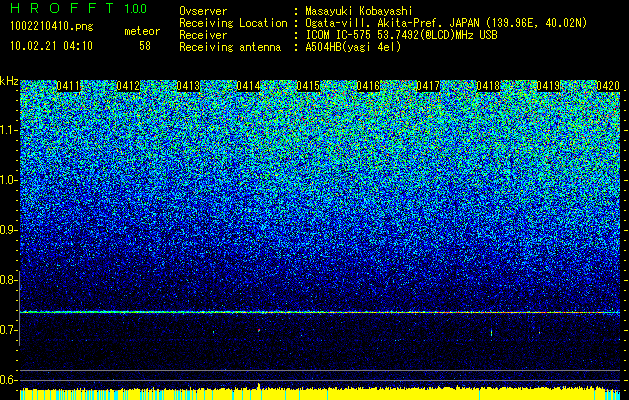The height and width of the screenshot is (400, 629).
Task: Select the 0.6 frequency axis label
Action: [8, 380]
